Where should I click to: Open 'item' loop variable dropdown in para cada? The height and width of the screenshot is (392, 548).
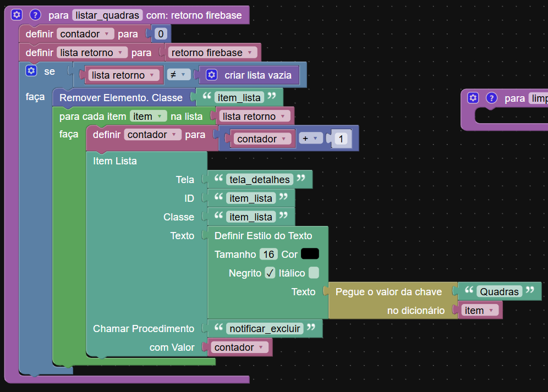[148, 116]
